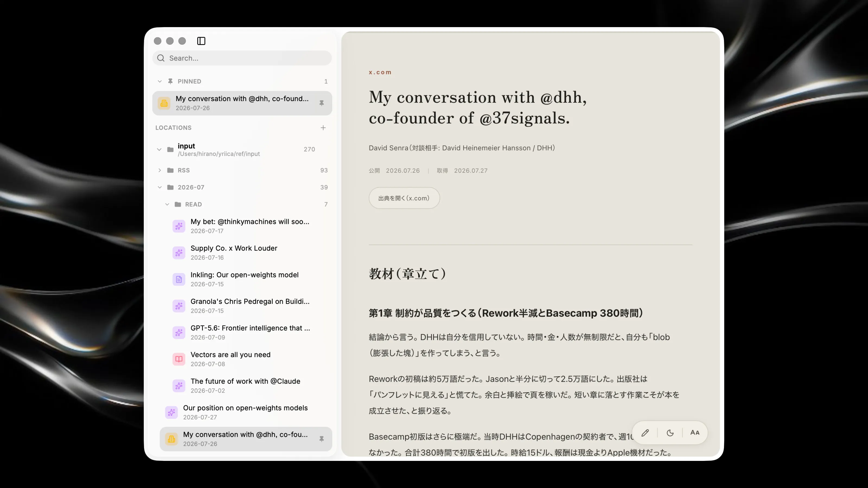Click sparkle icon of 'The future of work' item
The height and width of the screenshot is (488, 868).
(x=179, y=386)
